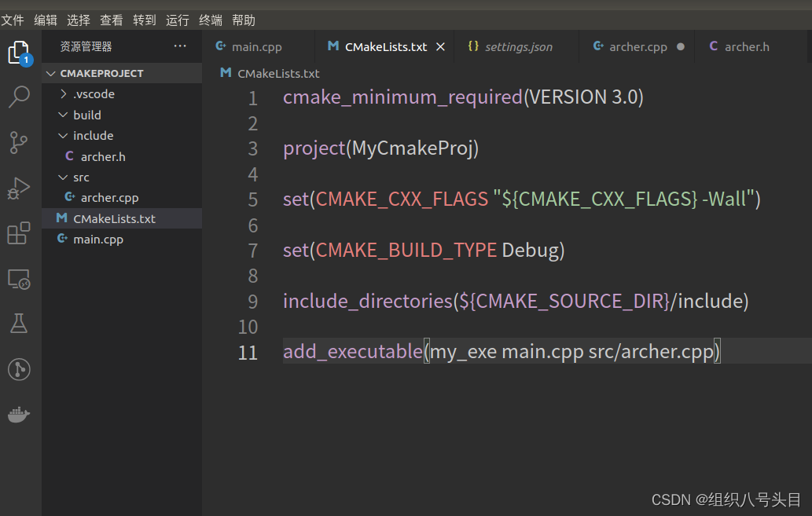This screenshot has height=516, width=812.
Task: Open the Run and Debug view icon
Action: (x=19, y=188)
